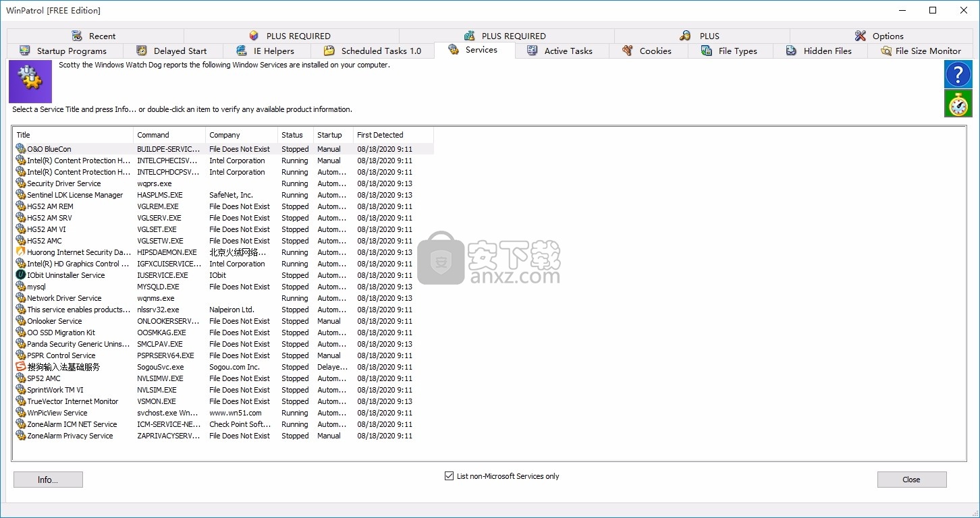Switch to the Delayed Start tab
Viewport: 980px width, 518px height.
pyautogui.click(x=174, y=51)
